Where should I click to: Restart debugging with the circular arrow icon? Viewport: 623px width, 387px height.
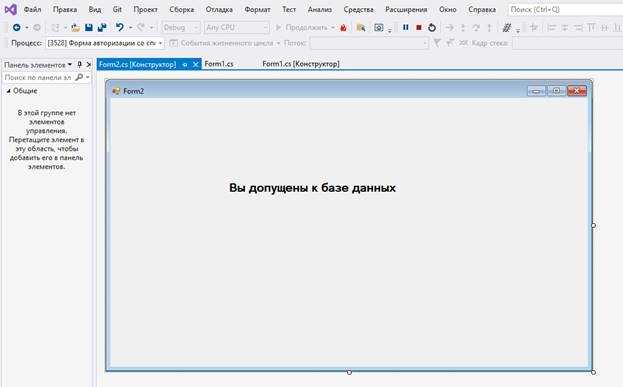pos(432,27)
